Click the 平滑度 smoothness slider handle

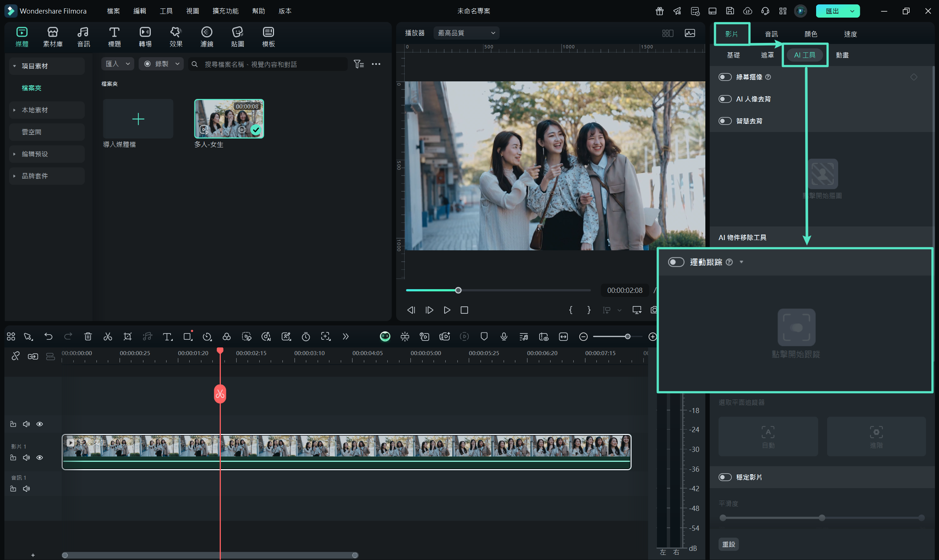(822, 518)
